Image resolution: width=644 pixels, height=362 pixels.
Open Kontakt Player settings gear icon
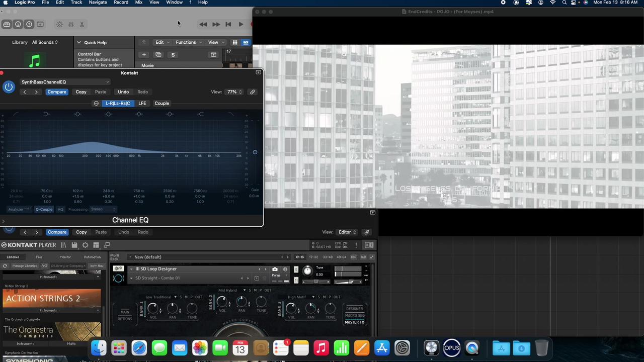(x=85, y=245)
